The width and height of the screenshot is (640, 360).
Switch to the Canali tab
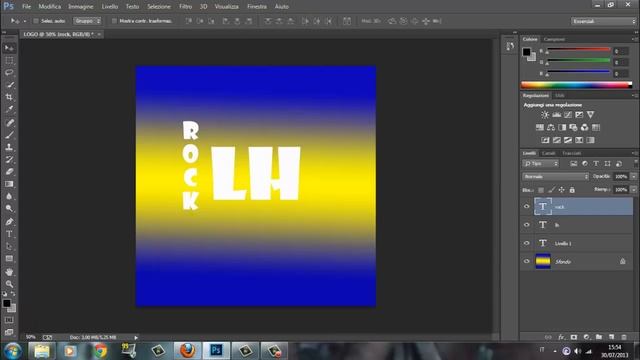point(549,153)
